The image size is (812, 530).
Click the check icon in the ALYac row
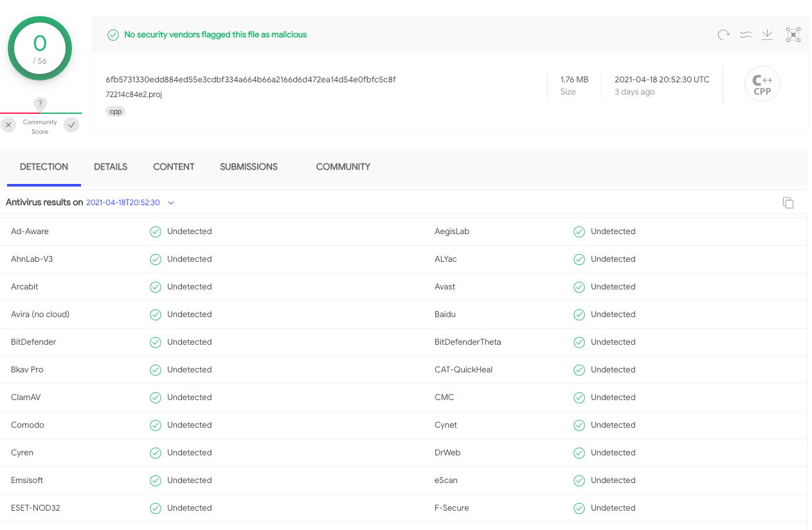[579, 259]
